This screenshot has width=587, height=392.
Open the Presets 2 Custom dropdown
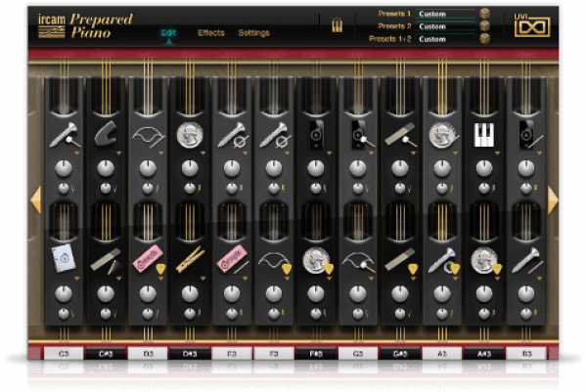445,26
